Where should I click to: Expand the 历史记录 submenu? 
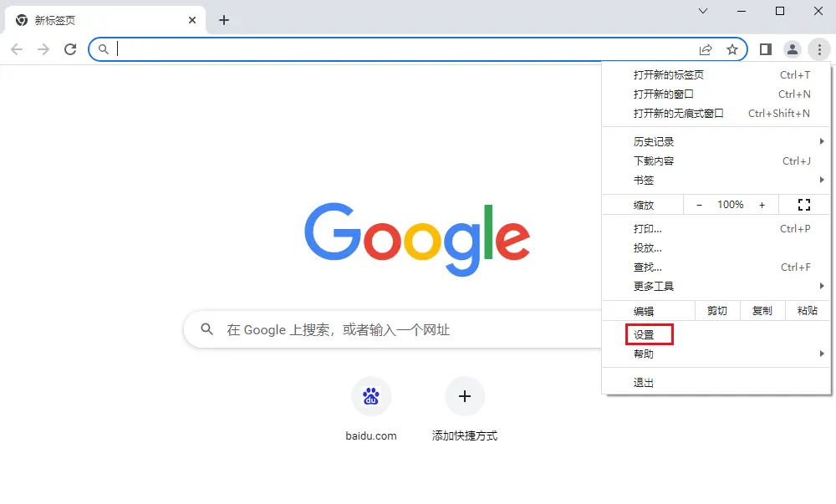(716, 142)
